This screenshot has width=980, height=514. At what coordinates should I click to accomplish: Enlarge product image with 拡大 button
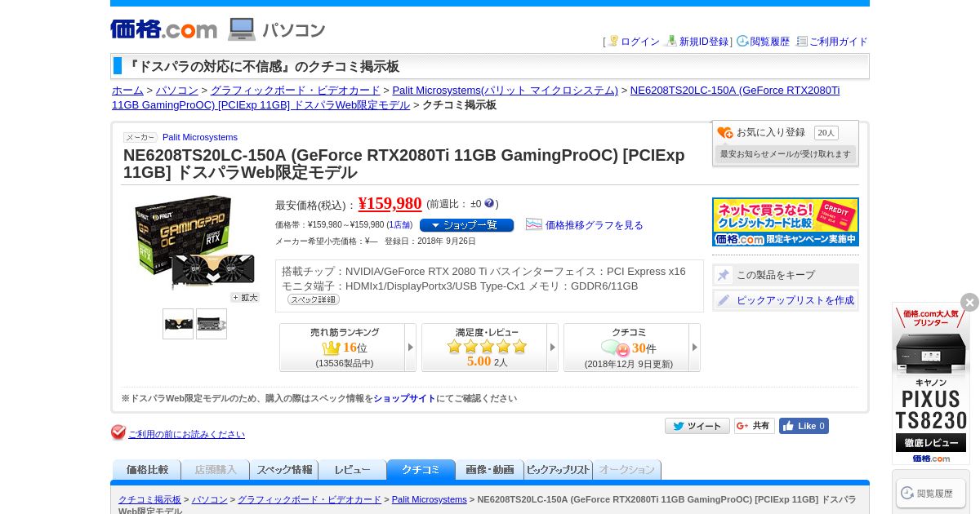pos(245,298)
